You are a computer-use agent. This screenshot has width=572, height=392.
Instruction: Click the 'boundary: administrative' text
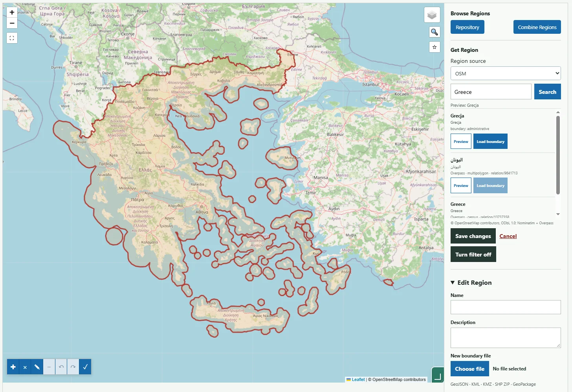[470, 129]
